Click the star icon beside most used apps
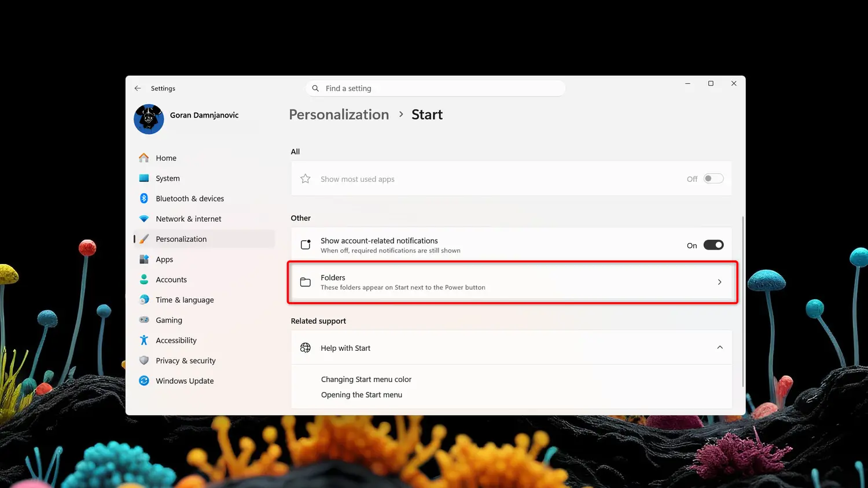 [306, 179]
